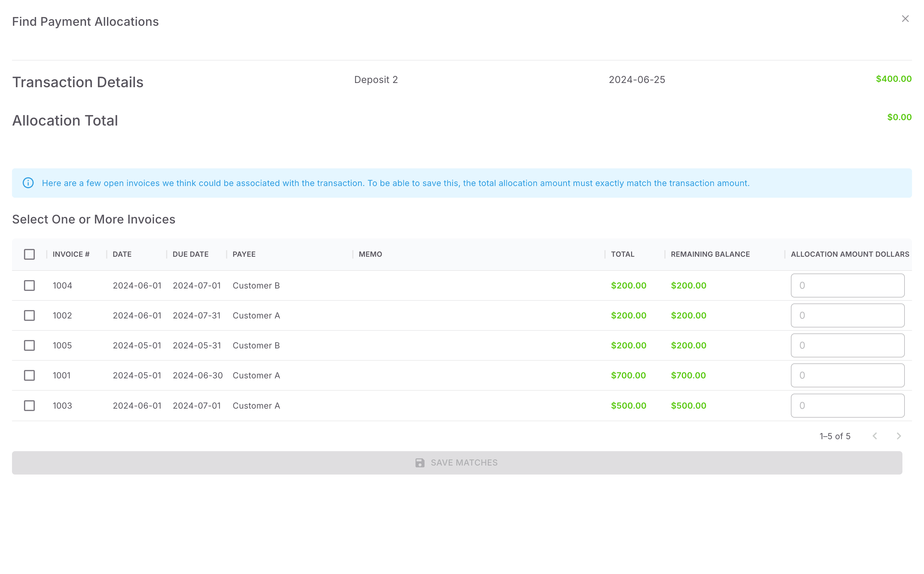
Task: Check invoice 1003 for Customer A
Action: (29, 405)
